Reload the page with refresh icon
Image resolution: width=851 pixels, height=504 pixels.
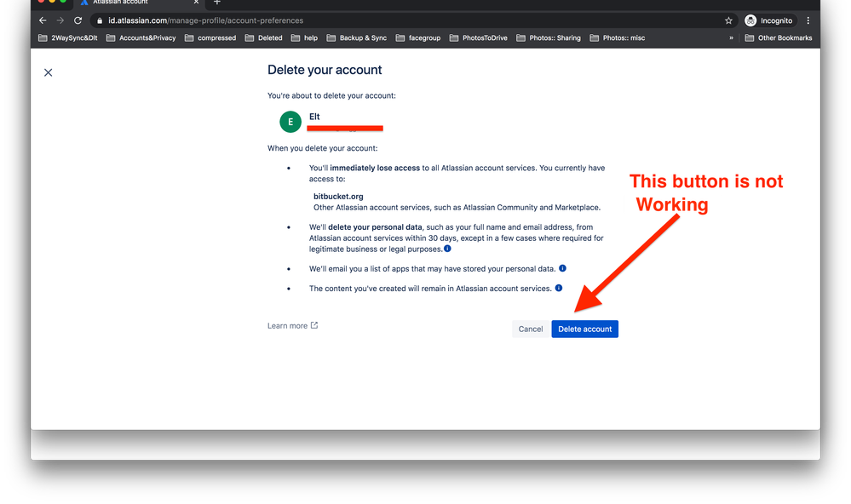78,20
